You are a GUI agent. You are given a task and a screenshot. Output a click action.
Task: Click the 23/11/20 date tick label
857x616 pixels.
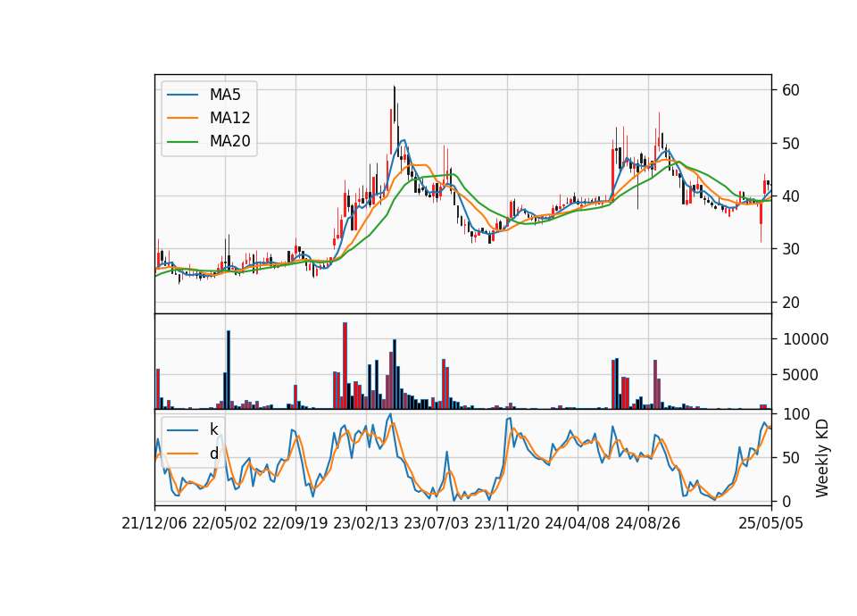tap(507, 524)
